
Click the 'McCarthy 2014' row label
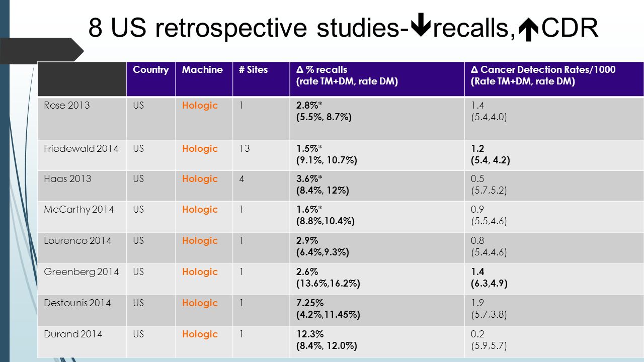tap(79, 210)
